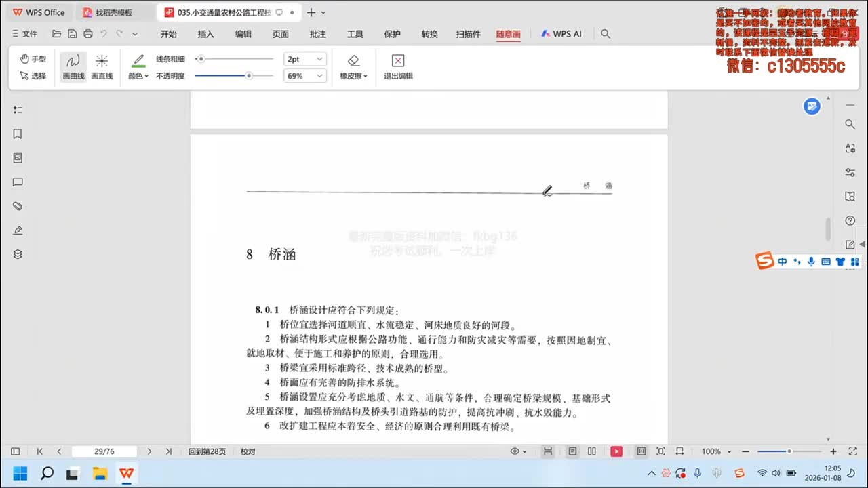Switch to the WPS Office home tab
The width and height of the screenshot is (868, 488).
coord(39,12)
